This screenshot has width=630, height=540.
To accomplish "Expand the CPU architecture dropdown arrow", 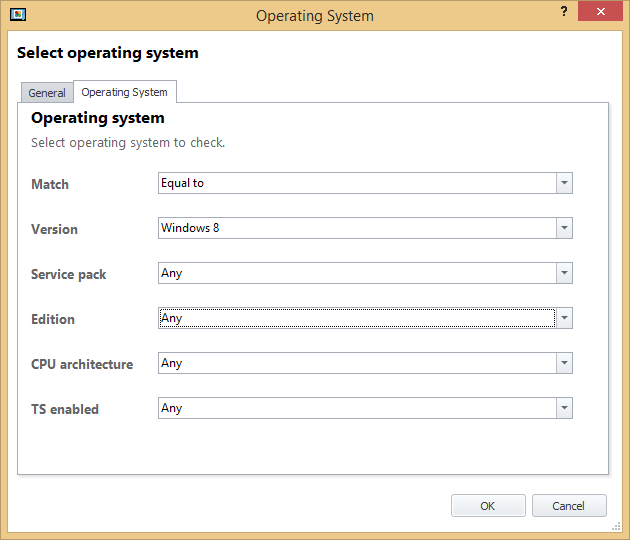I will (564, 363).
